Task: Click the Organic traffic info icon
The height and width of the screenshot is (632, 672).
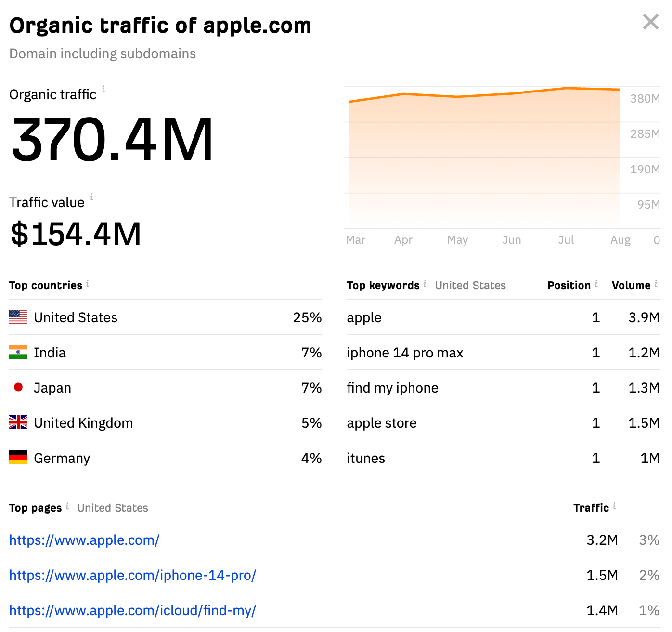Action: click(104, 89)
